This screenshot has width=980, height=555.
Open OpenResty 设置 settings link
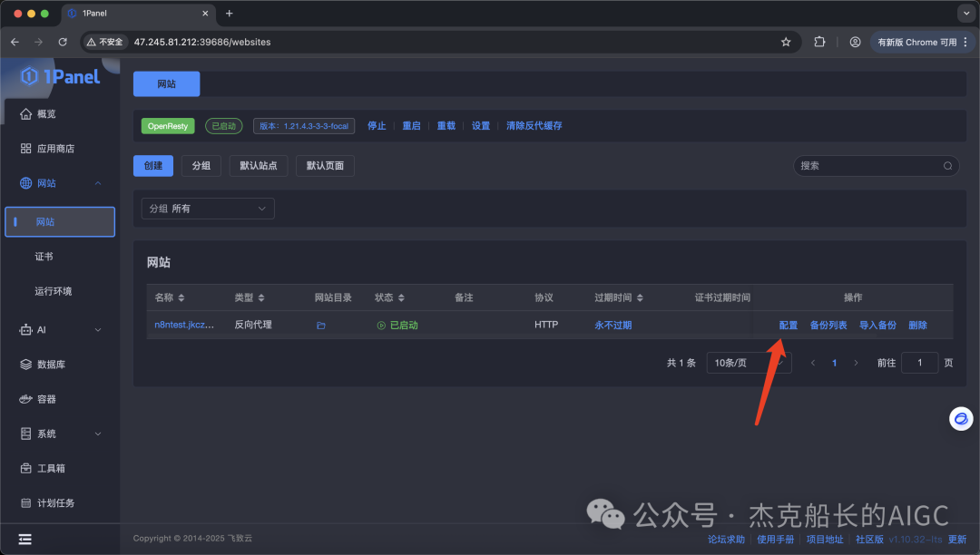481,125
